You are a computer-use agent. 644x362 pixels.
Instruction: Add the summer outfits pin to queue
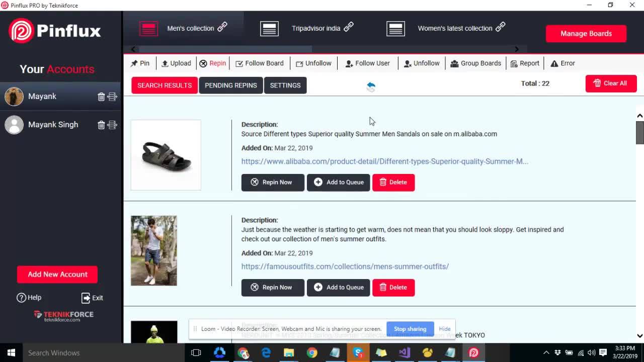click(x=338, y=288)
